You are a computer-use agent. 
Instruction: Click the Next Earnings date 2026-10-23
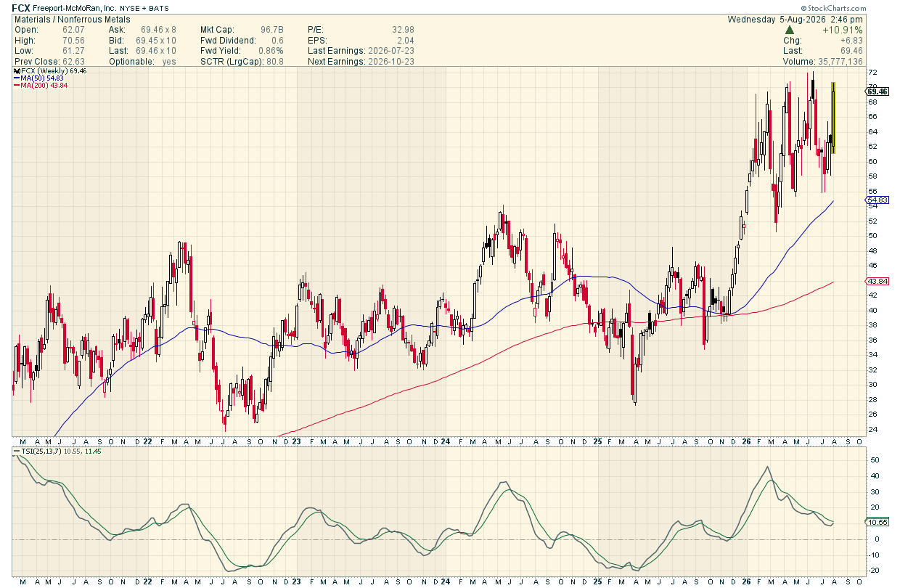[390, 62]
